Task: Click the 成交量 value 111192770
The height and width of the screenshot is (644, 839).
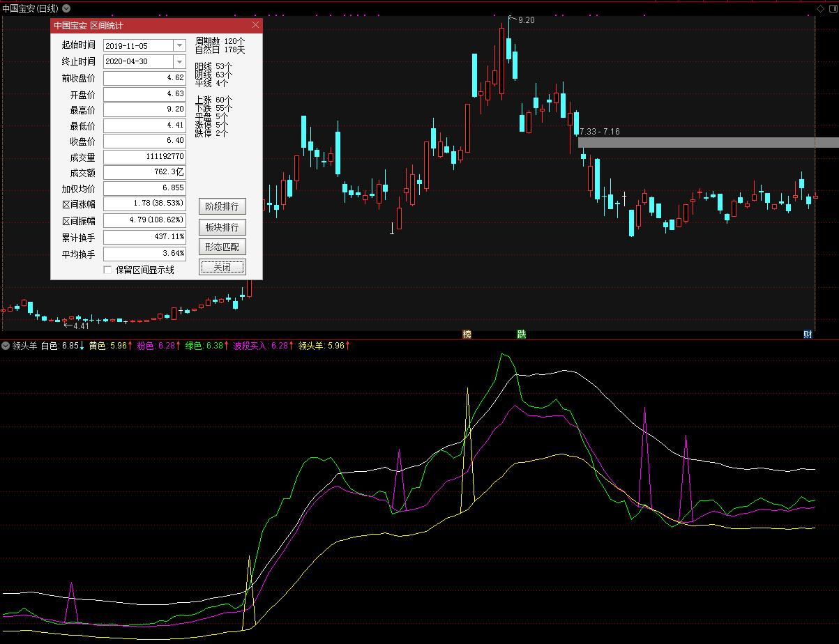Action: 144,158
